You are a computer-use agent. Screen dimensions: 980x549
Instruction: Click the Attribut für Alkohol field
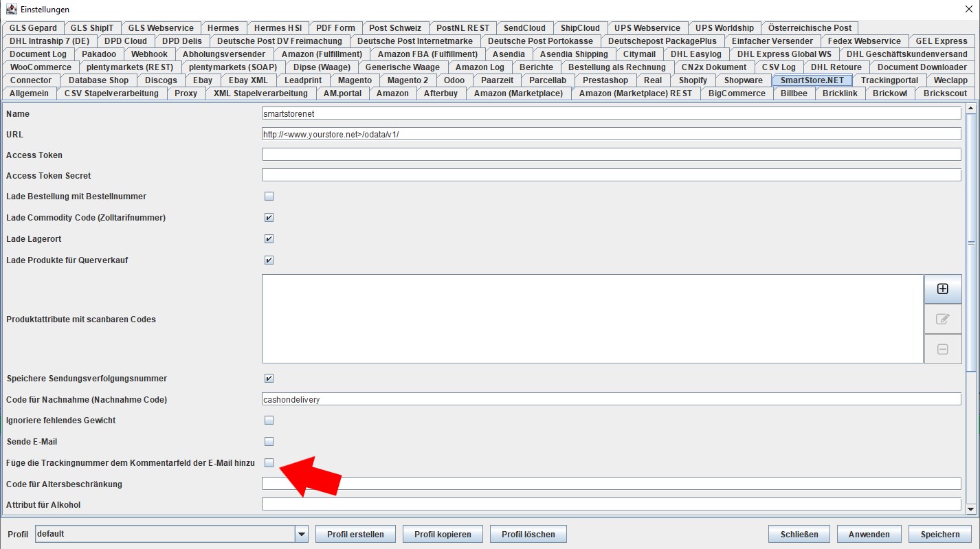pyautogui.click(x=611, y=504)
